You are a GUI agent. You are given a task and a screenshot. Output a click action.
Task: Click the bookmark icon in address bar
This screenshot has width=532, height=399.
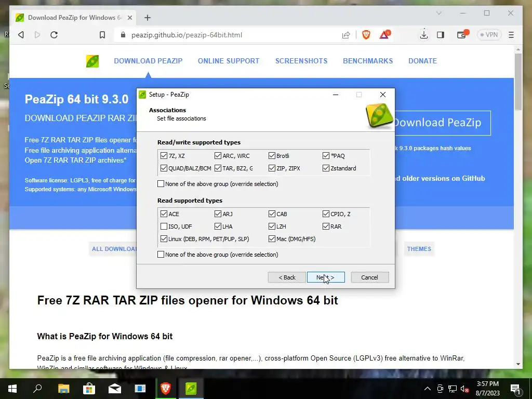(102, 35)
